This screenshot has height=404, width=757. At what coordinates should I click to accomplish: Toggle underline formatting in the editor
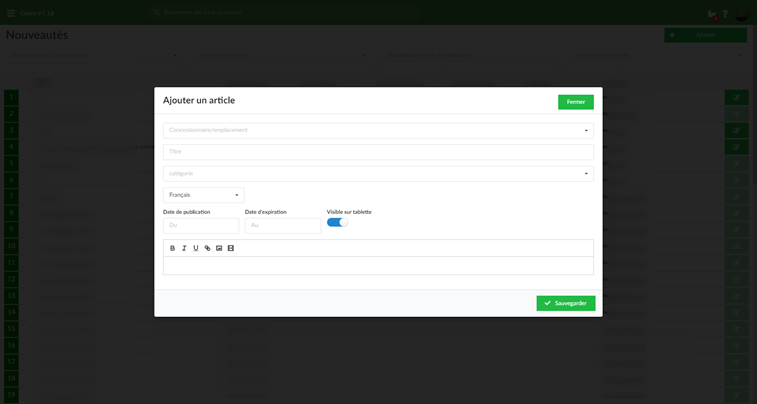pyautogui.click(x=196, y=248)
